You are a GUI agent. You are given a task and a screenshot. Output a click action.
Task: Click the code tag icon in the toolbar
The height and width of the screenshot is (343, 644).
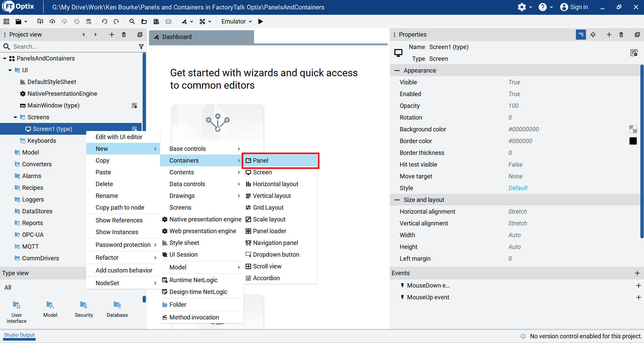pos(168,22)
